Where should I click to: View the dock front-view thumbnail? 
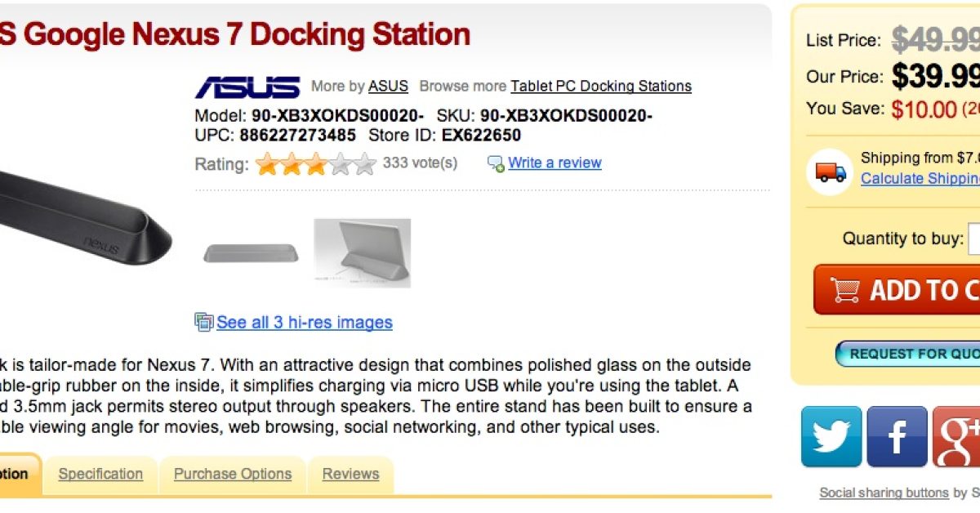pos(250,253)
